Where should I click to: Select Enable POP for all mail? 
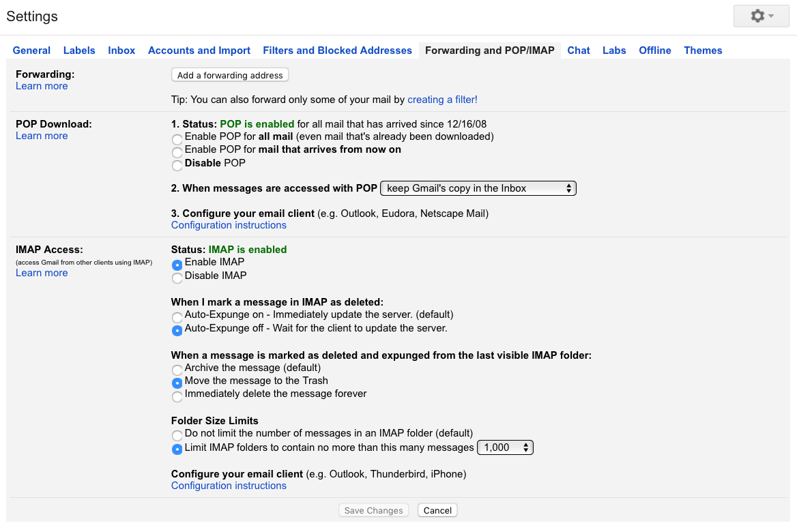pos(177,138)
